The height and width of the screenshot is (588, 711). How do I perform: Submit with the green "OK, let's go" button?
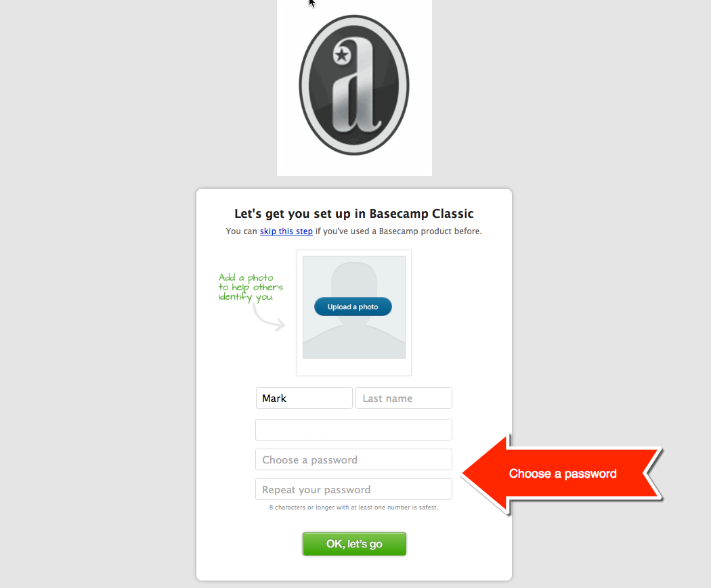point(354,543)
